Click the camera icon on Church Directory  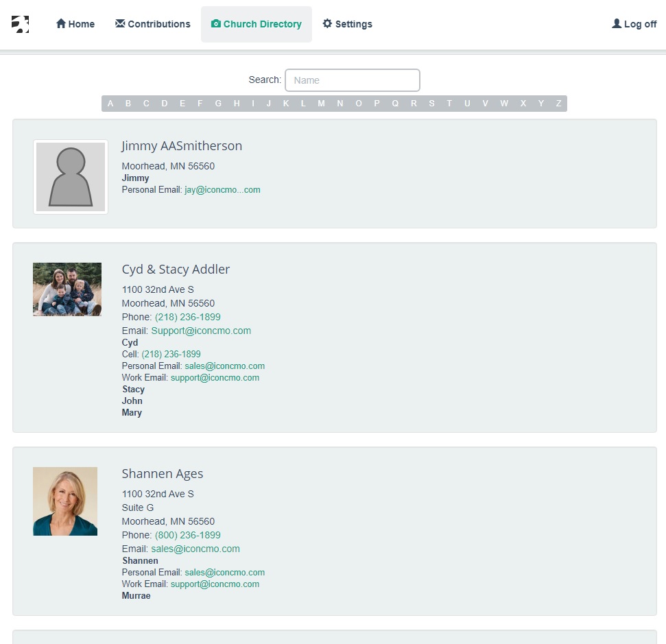[215, 24]
